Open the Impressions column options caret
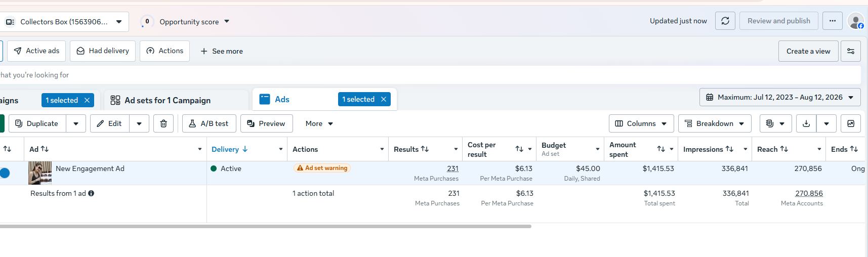Image resolution: width=868 pixels, height=257 pixels. coord(746,149)
